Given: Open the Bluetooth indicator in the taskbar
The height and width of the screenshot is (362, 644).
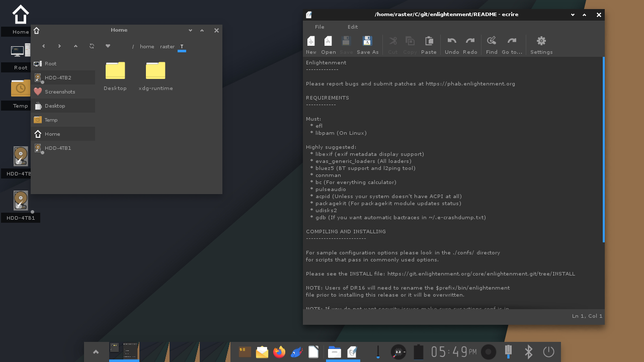Looking at the screenshot, I should tap(528, 352).
